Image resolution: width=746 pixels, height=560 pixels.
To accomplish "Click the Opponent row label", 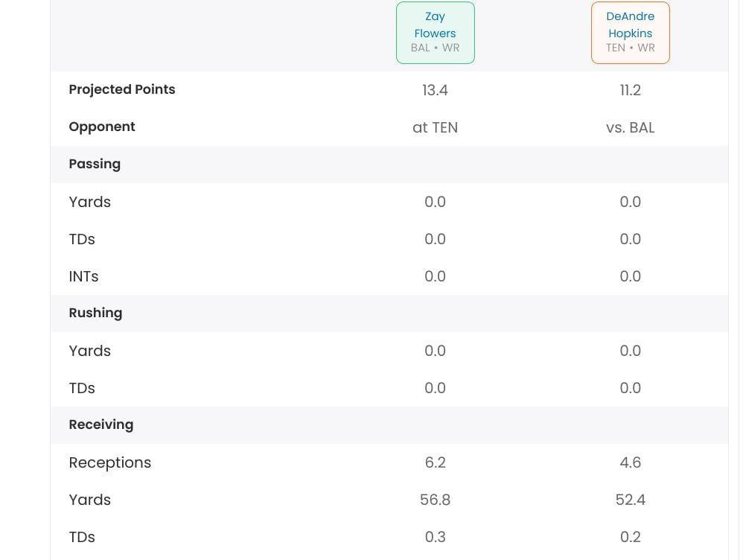I will [x=102, y=127].
